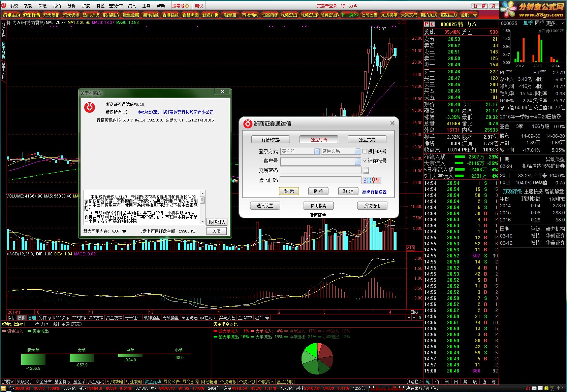Switch to the 沪深行情 tab
The width and height of the screenshot is (567, 392).
[x=32, y=15]
